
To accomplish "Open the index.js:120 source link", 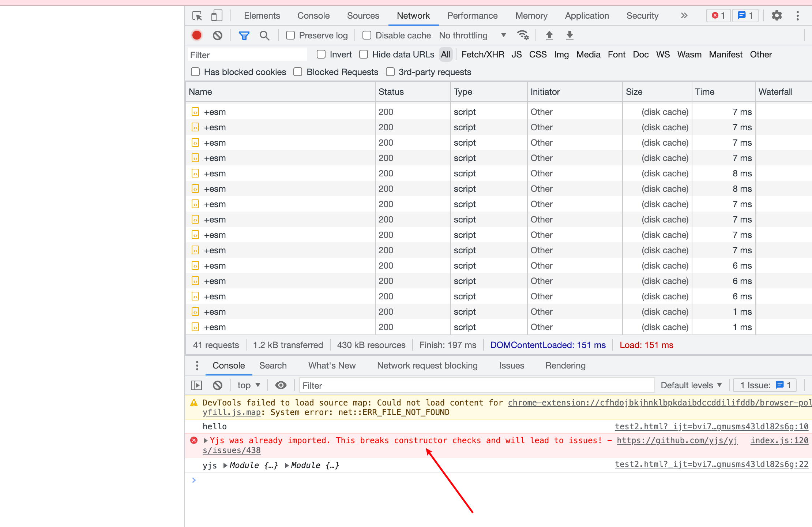I will (x=779, y=441).
